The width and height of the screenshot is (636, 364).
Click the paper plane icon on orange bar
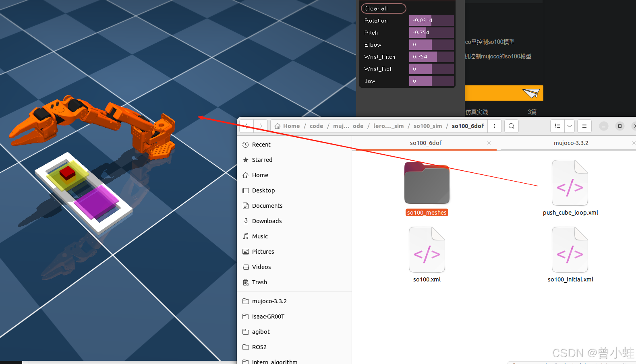pos(531,93)
